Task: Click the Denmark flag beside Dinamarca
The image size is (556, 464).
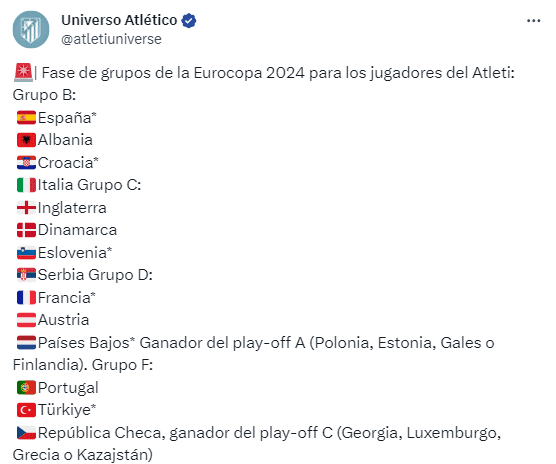Action: point(26,230)
